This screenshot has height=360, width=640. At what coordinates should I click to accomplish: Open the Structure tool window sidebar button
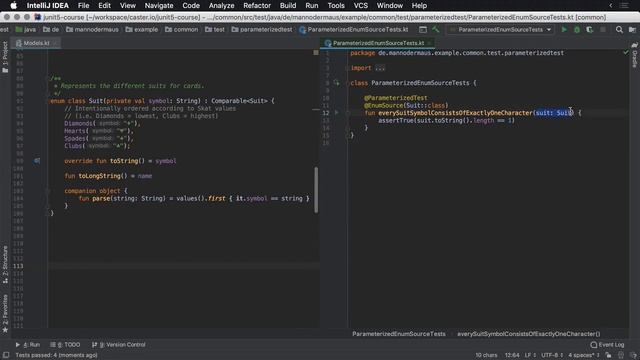pos(5,264)
